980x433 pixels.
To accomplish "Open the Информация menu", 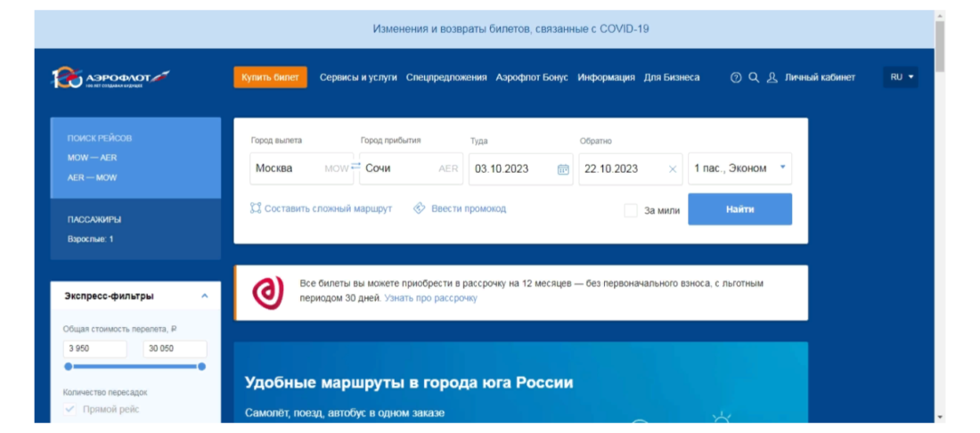I will pos(606,78).
